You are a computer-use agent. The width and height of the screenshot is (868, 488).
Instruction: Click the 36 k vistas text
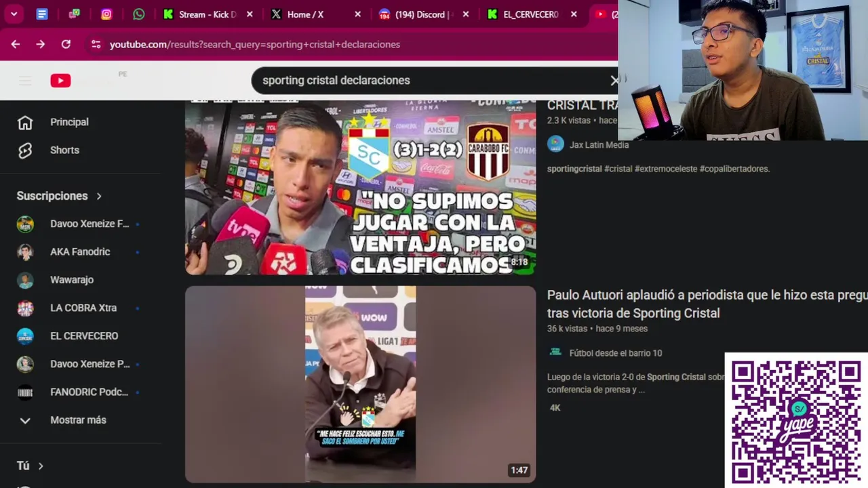point(567,329)
